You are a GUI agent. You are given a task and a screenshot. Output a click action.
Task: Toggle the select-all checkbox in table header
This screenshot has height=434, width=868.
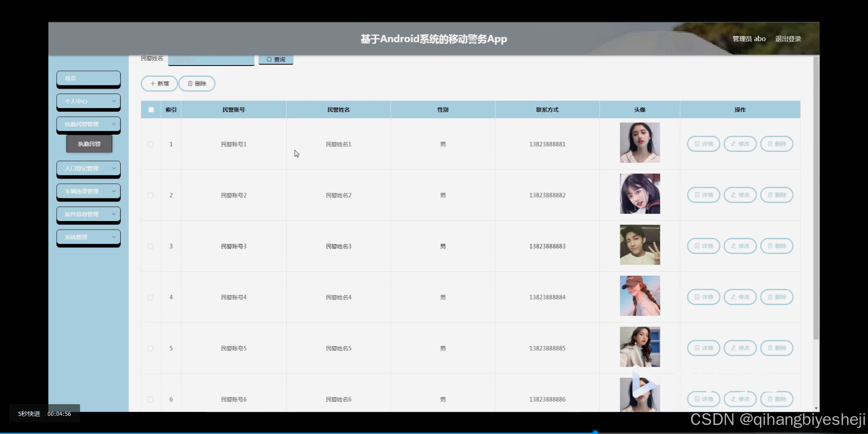point(151,109)
